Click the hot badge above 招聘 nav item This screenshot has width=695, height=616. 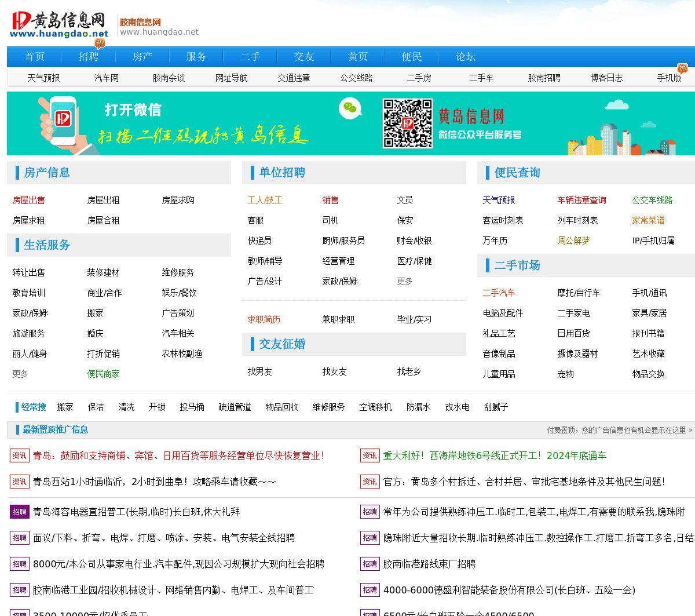click(100, 43)
